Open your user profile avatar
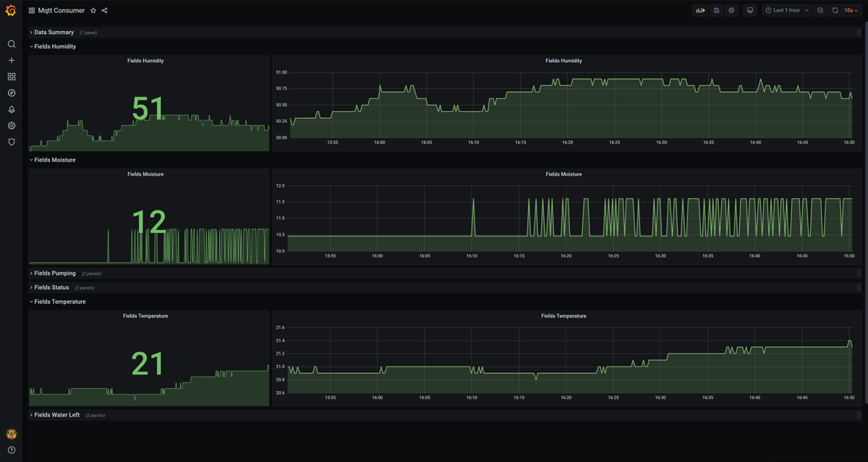868x462 pixels. point(11,434)
